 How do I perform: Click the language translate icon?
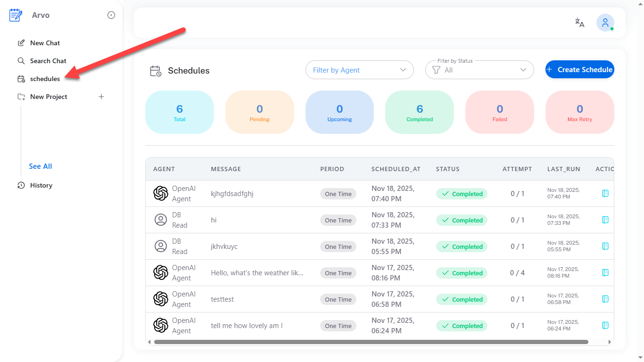[x=579, y=23]
